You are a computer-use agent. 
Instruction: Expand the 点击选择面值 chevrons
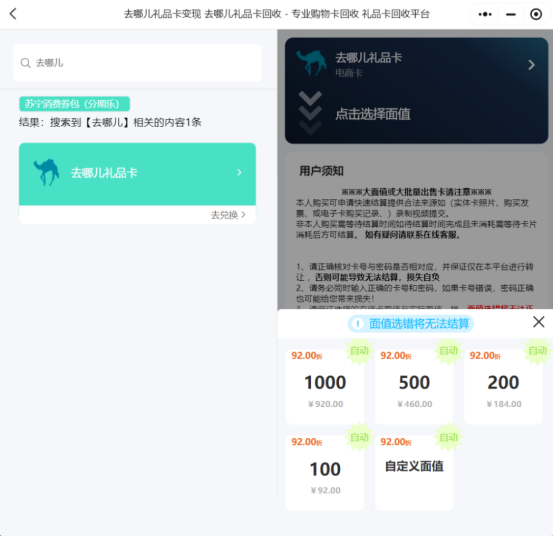click(x=310, y=113)
